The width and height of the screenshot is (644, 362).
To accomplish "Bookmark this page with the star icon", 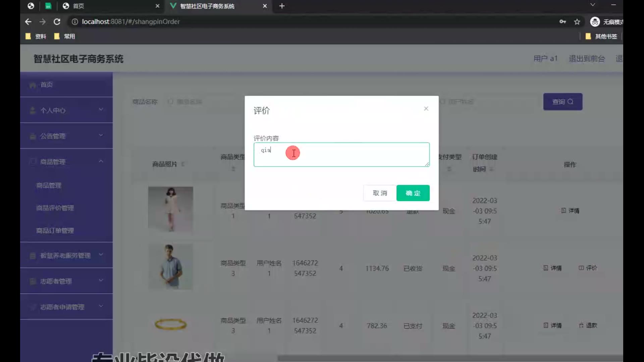I will (x=577, y=22).
